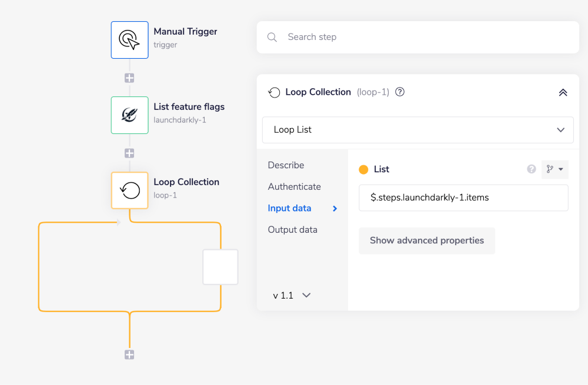Click the magnifier search icon

click(272, 37)
